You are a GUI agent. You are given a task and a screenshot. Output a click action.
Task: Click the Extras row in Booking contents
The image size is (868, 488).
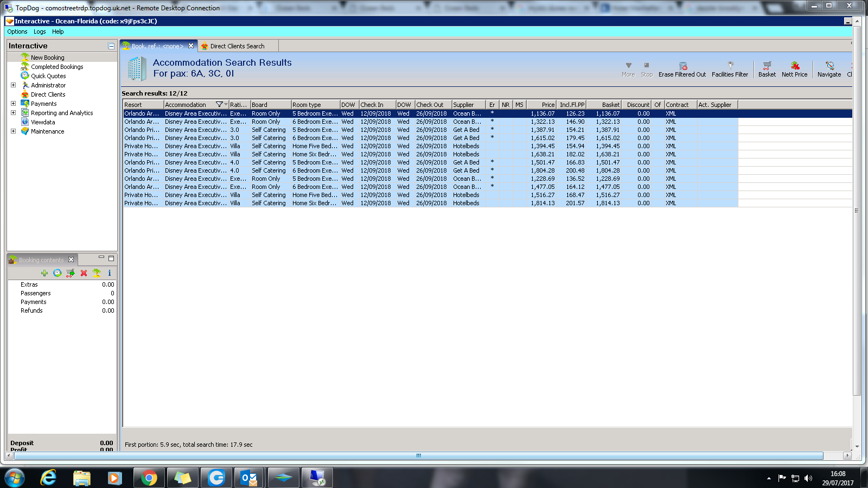click(x=62, y=284)
